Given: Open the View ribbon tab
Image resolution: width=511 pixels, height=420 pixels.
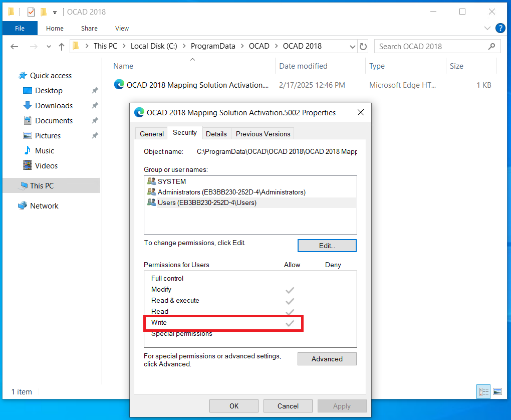Looking at the screenshot, I should (122, 29).
